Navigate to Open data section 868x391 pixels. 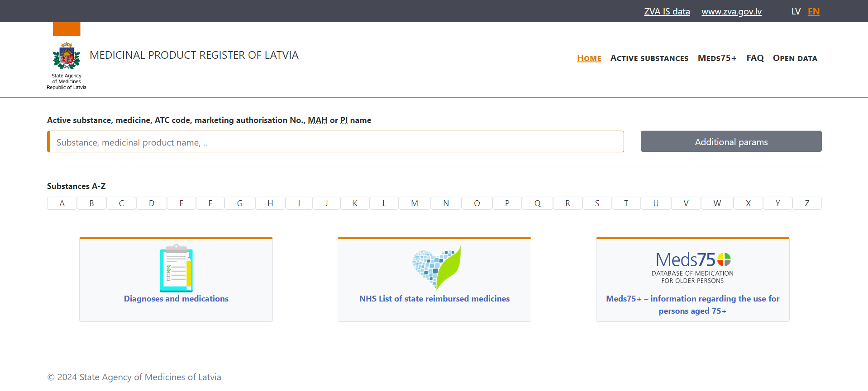[x=795, y=58]
